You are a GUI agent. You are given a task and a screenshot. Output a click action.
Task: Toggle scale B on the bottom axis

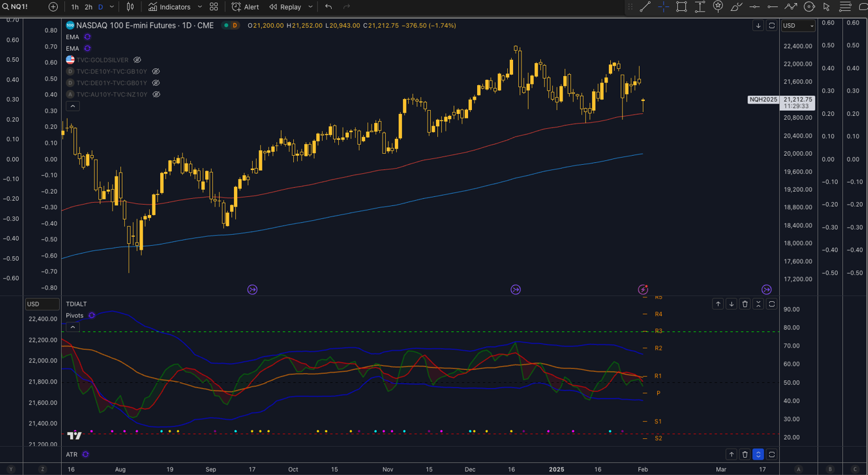coord(830,469)
